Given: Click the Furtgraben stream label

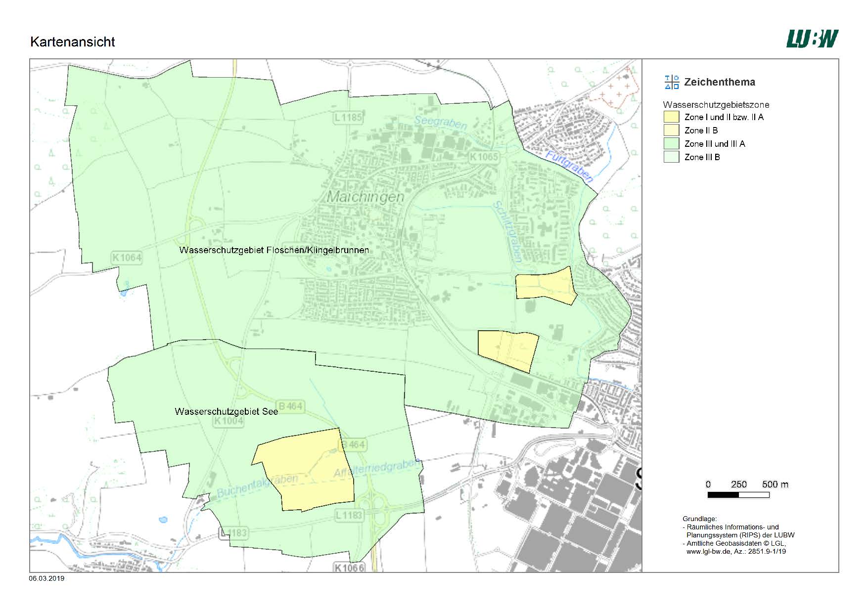Looking at the screenshot, I should click(569, 167).
